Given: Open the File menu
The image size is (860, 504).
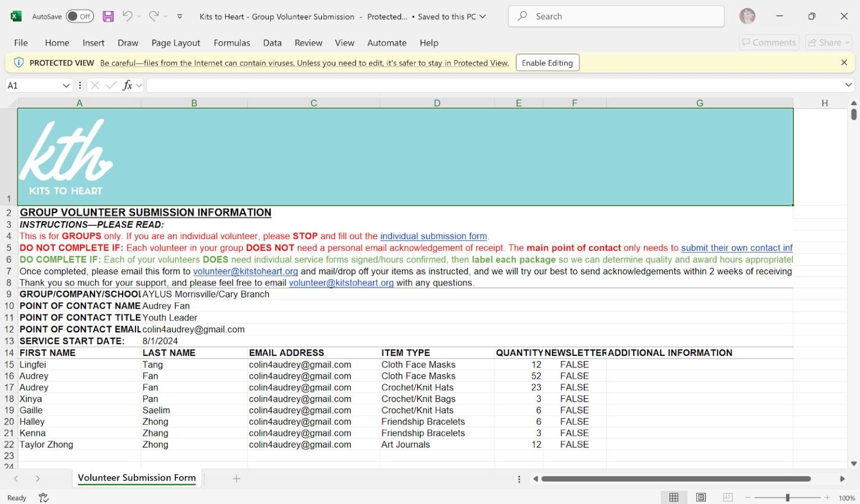Looking at the screenshot, I should 21,43.
